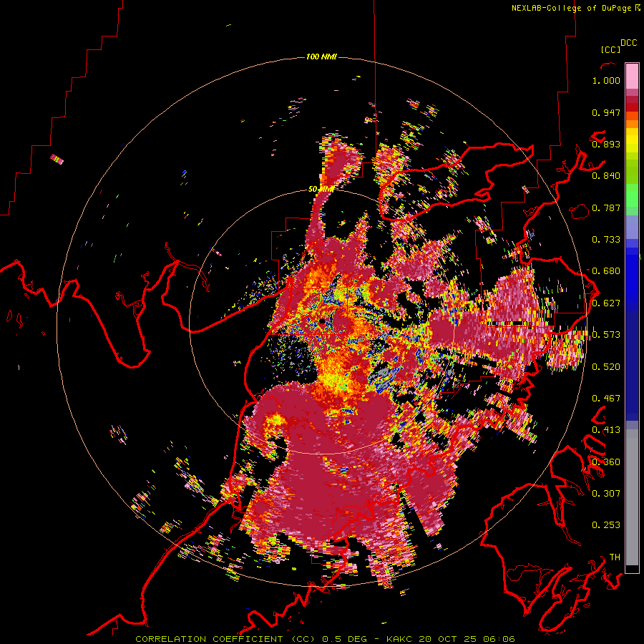Click the KAKC radar site identifier in the caption
Viewport: 644px width, 644px height.
pyautogui.click(x=401, y=639)
